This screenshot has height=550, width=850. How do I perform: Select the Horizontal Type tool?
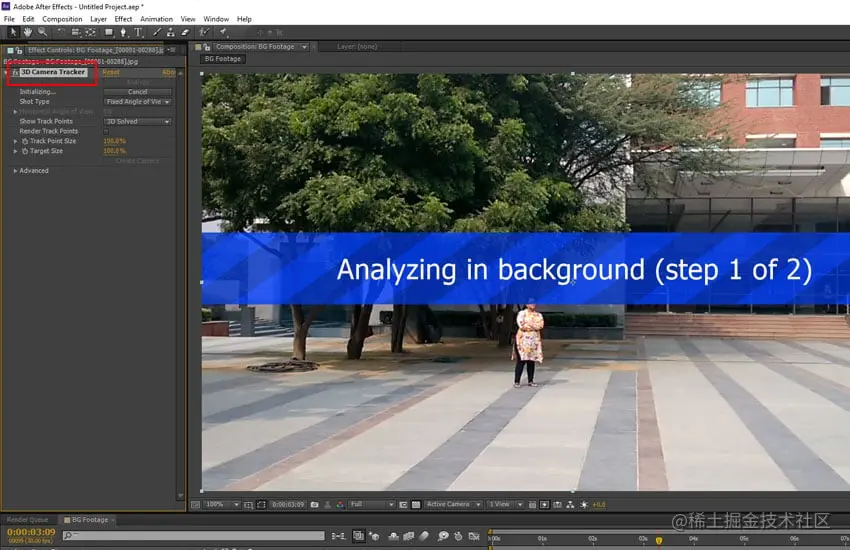coord(138,32)
